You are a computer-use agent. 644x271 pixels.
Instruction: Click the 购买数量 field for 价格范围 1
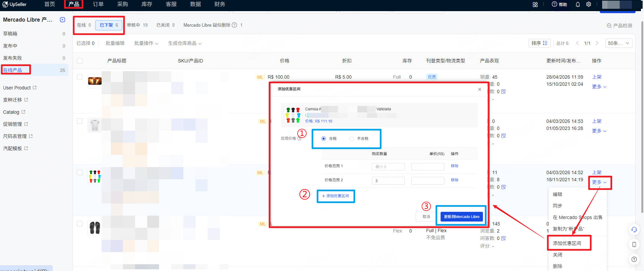pos(388,167)
